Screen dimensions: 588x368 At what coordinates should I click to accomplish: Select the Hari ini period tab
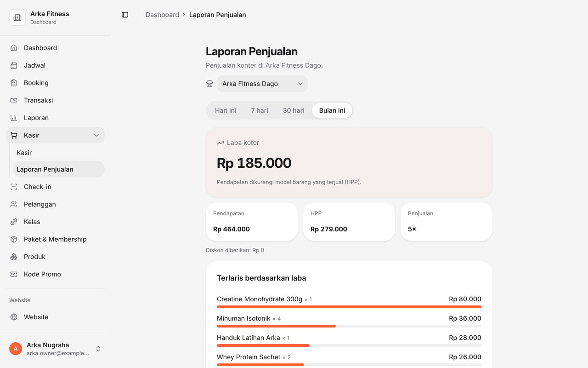click(x=226, y=110)
